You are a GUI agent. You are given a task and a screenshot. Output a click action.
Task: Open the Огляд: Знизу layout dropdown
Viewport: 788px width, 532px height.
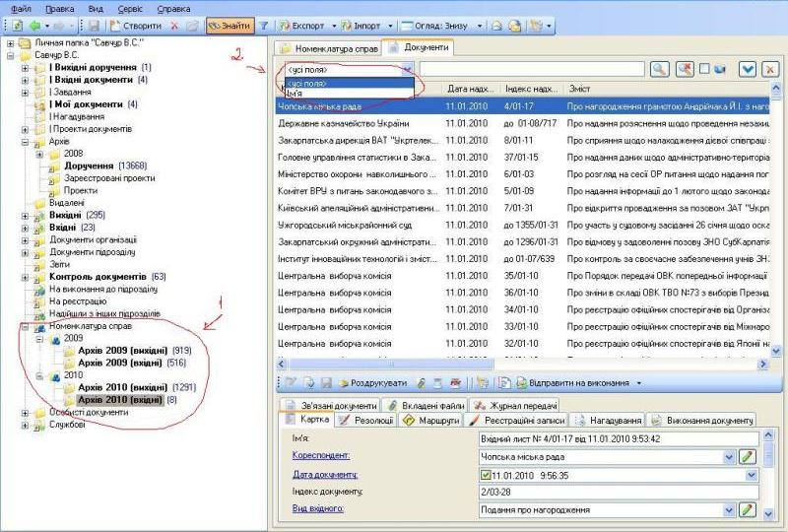pyautogui.click(x=480, y=26)
